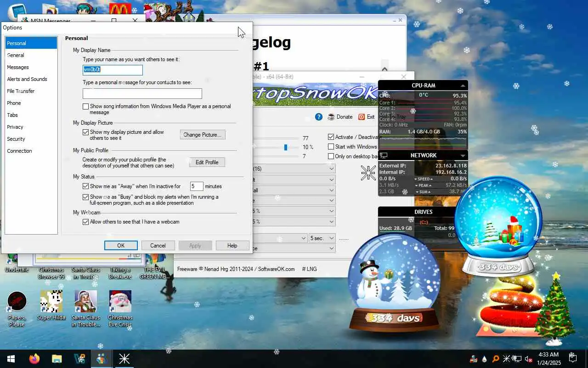Click the red Exit icon in DesktopSnowOK
Viewport: 588px width, 368px height.
point(362,117)
